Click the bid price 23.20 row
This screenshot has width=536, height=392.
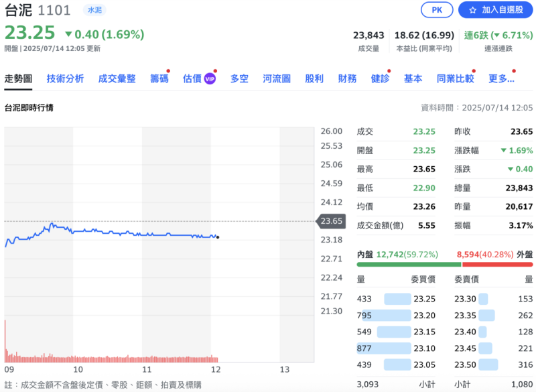pos(396,315)
